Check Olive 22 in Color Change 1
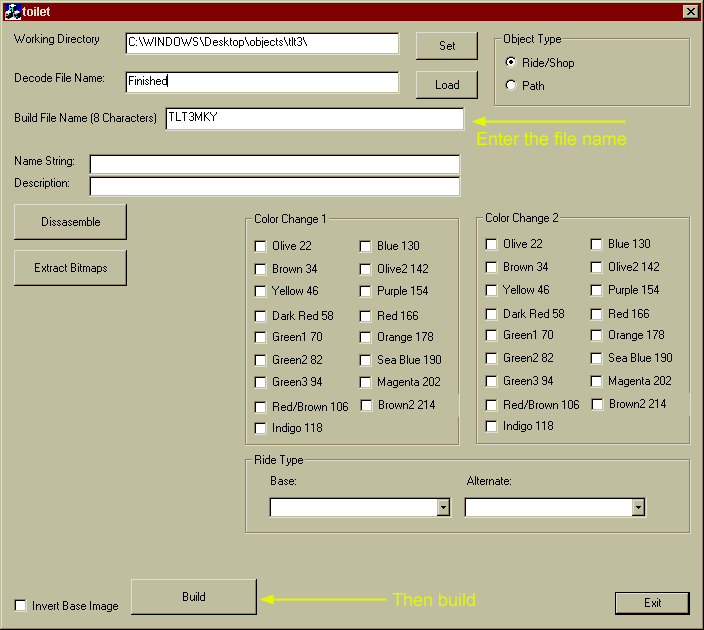This screenshot has height=630, width=704. (x=260, y=246)
